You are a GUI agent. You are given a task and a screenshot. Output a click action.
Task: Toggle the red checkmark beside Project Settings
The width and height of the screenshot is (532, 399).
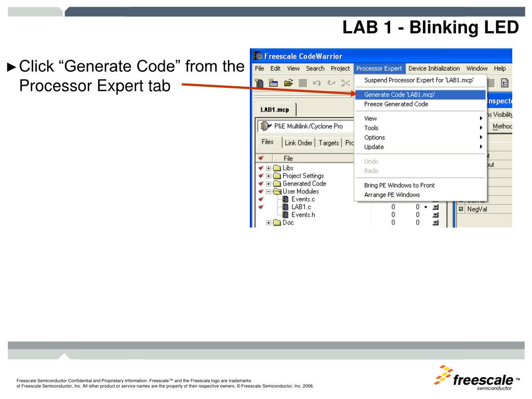[261, 176]
